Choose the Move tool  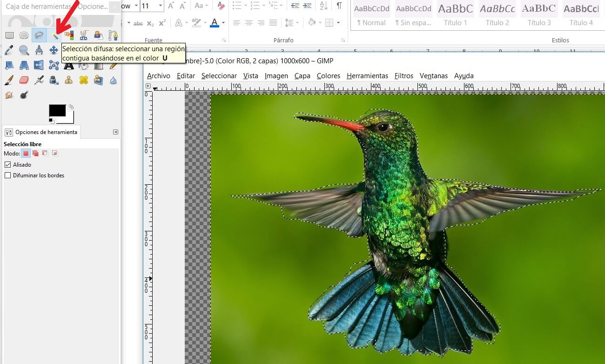coord(54,50)
